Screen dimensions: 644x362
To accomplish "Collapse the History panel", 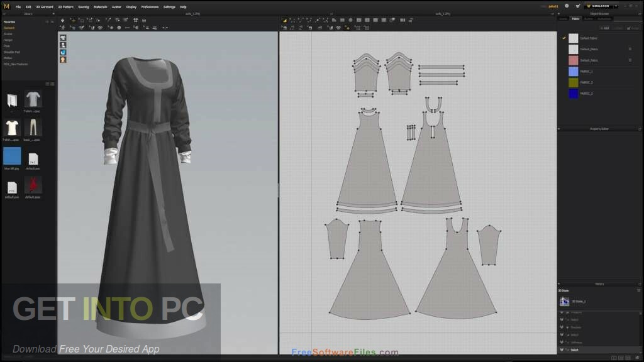I will pyautogui.click(x=559, y=284).
